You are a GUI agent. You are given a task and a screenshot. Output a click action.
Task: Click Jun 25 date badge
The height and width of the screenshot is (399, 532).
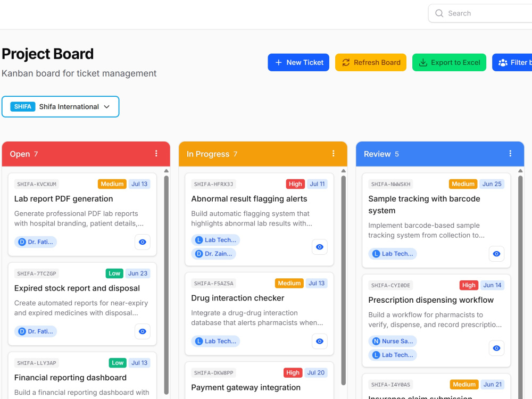492,184
